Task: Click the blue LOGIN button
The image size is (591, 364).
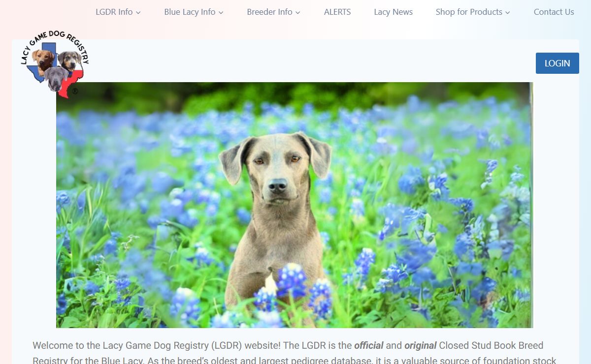Action: click(x=557, y=63)
